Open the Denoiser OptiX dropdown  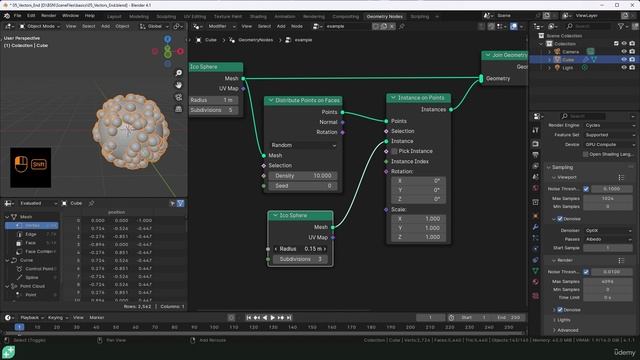click(608, 231)
